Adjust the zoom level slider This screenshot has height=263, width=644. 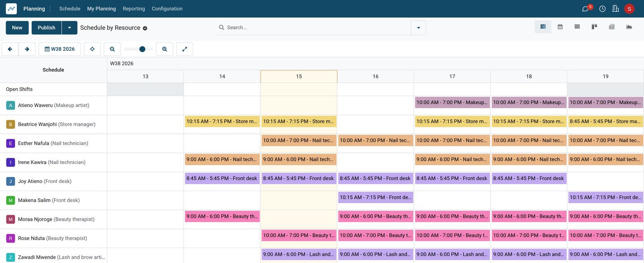[x=138, y=49]
